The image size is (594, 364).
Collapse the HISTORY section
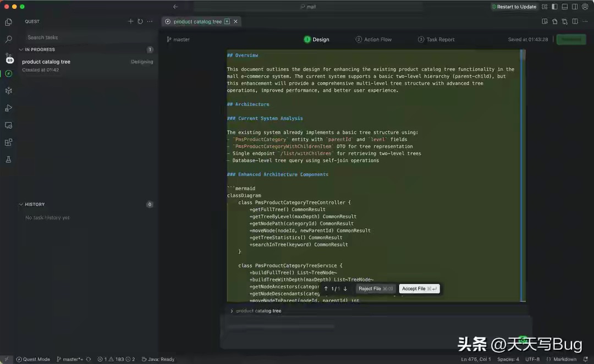(21, 204)
